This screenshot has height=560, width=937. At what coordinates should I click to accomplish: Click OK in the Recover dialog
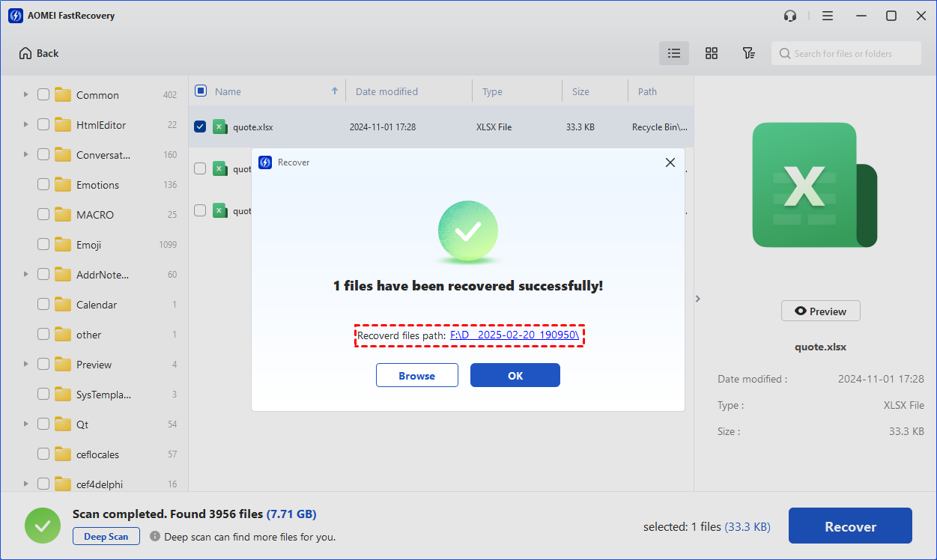[515, 376]
